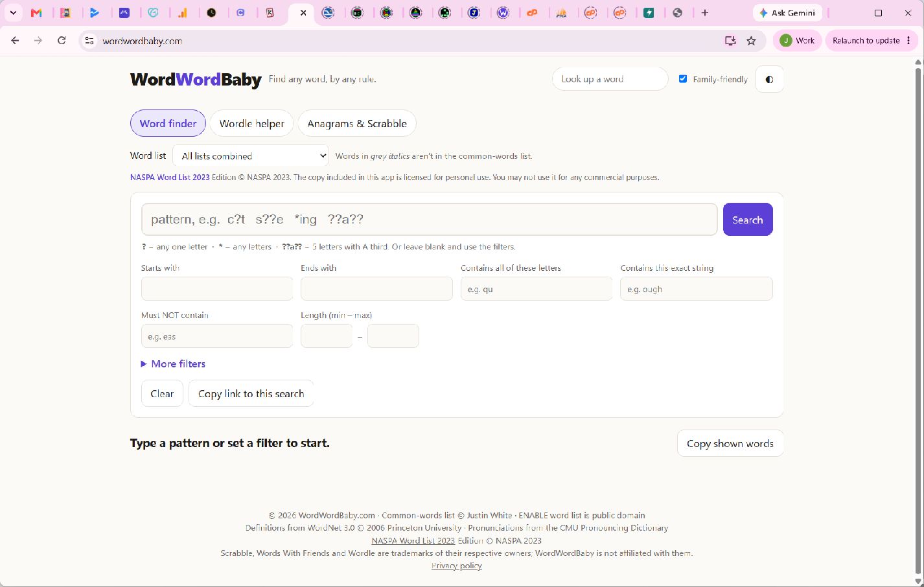924x587 pixels.
Task: Switch to Wordle helper tab
Action: pos(251,123)
